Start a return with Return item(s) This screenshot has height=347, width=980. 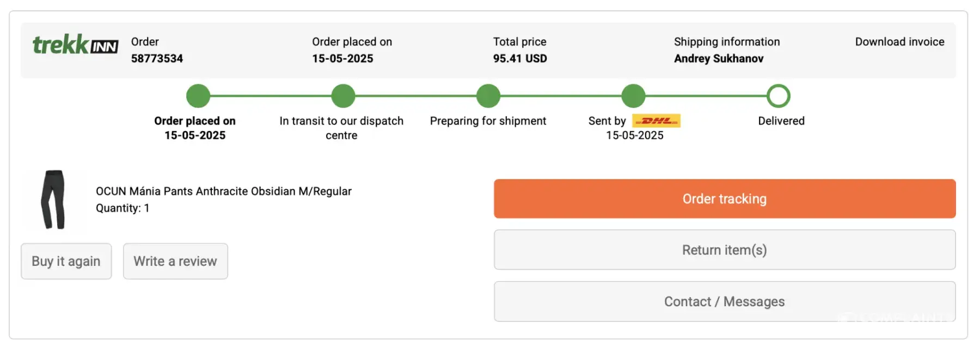tap(724, 250)
